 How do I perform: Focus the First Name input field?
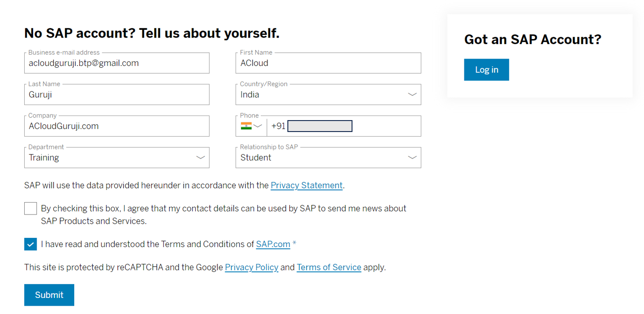328,63
